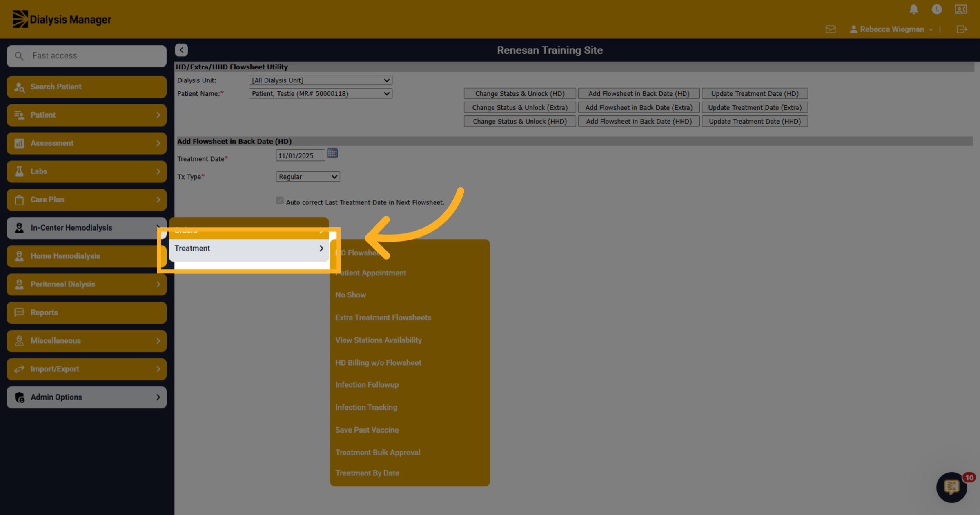Viewport: 980px width, 515px height.
Task: Collapse sidebar with back arrow button
Action: point(181,50)
